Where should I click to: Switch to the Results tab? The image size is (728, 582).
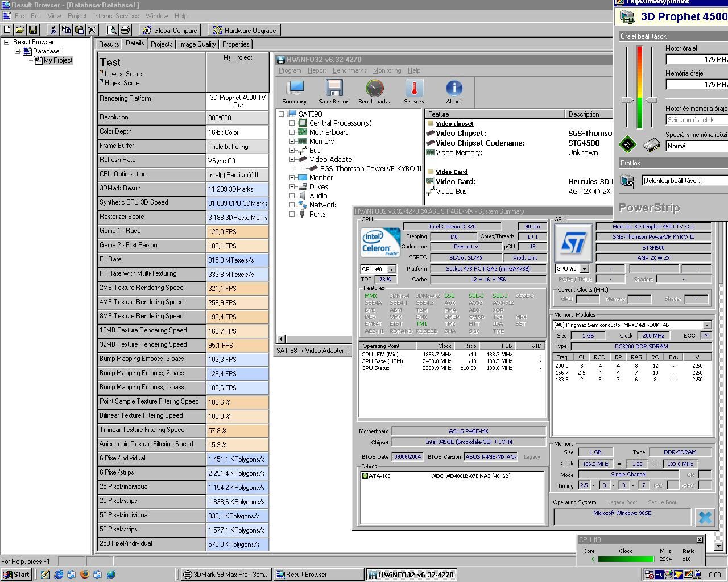109,44
